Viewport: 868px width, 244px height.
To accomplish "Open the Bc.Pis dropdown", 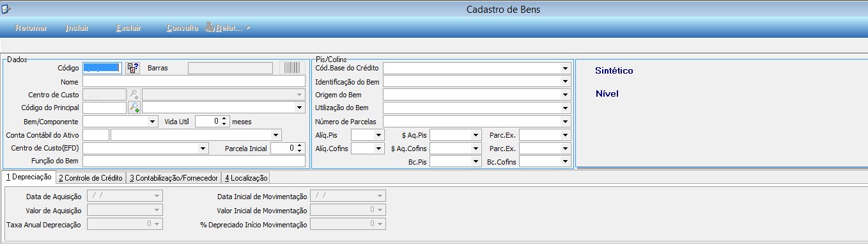I will click(x=476, y=162).
